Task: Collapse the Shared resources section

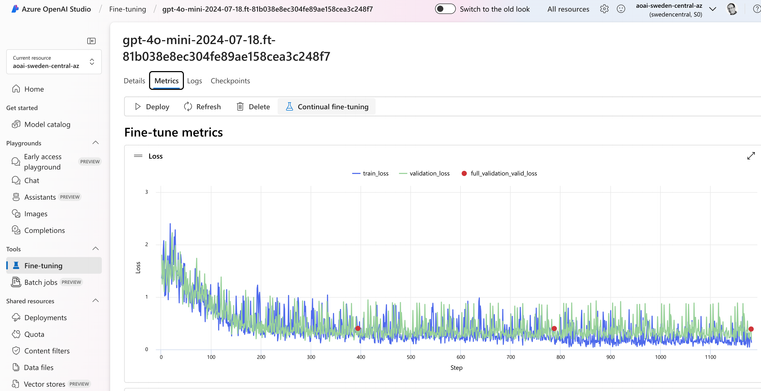Action: click(96, 301)
